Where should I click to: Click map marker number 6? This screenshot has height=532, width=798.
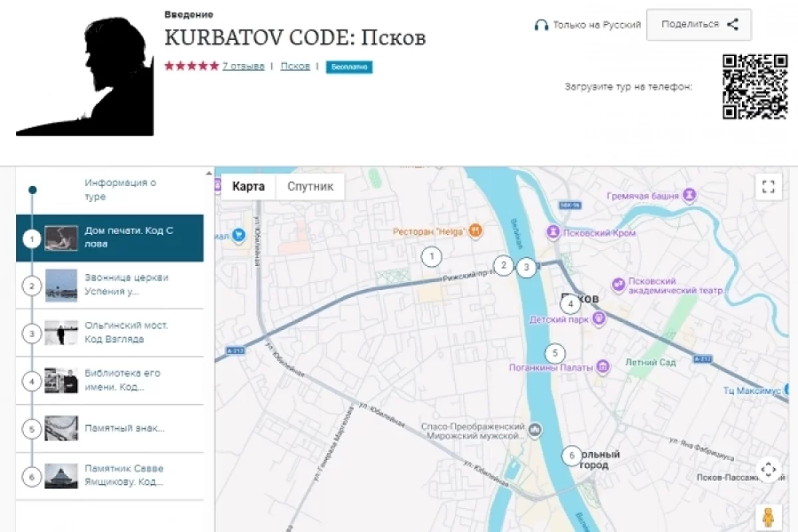(570, 456)
